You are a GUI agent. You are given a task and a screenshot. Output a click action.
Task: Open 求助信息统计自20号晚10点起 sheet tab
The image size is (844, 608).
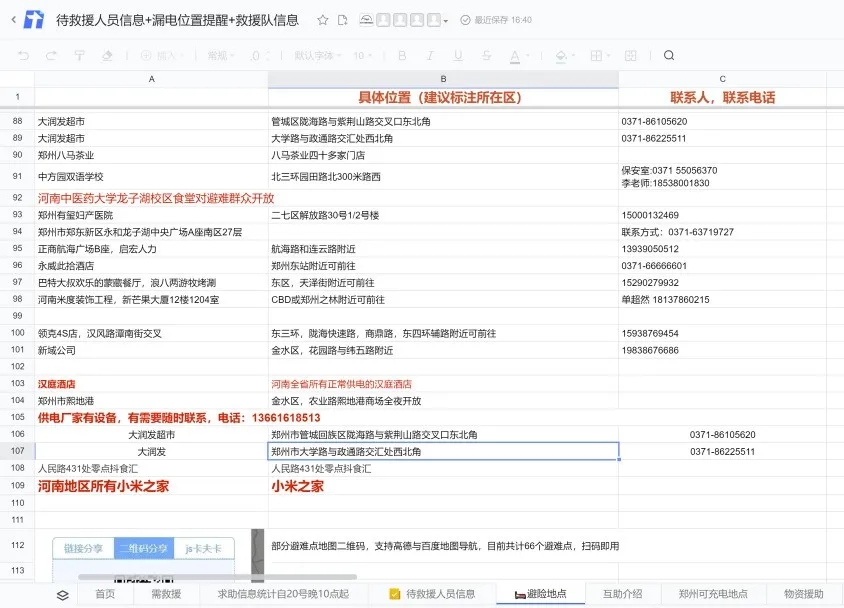(283, 594)
